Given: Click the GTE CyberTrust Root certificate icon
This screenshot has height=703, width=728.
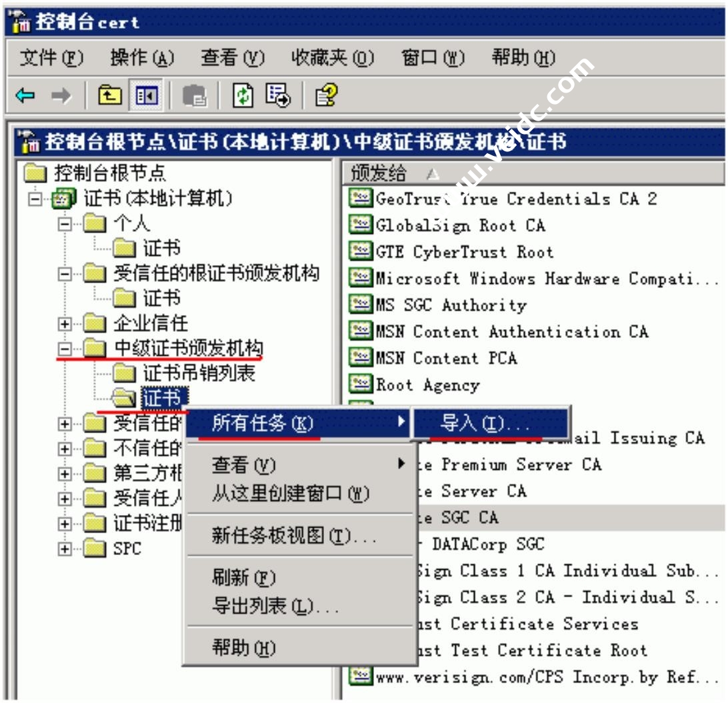Looking at the screenshot, I should click(x=360, y=251).
